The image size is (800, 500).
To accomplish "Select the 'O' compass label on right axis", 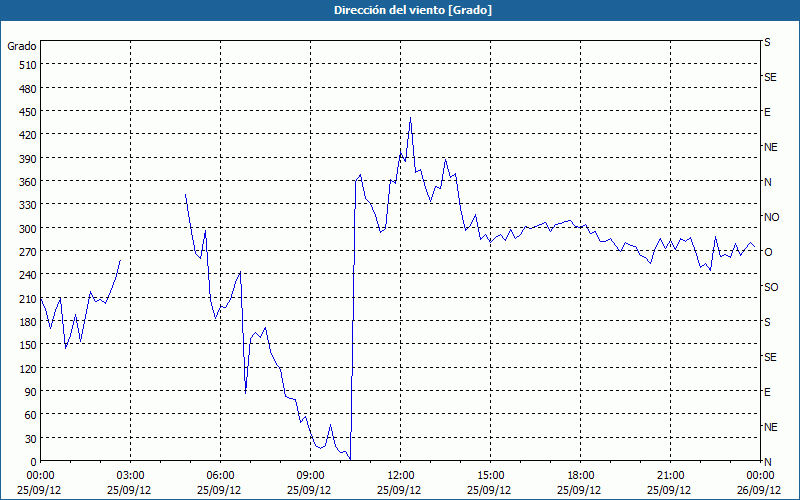I will point(768,252).
